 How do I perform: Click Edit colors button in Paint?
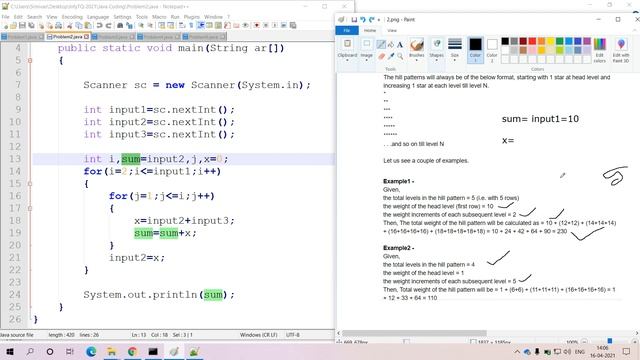(x=600, y=51)
